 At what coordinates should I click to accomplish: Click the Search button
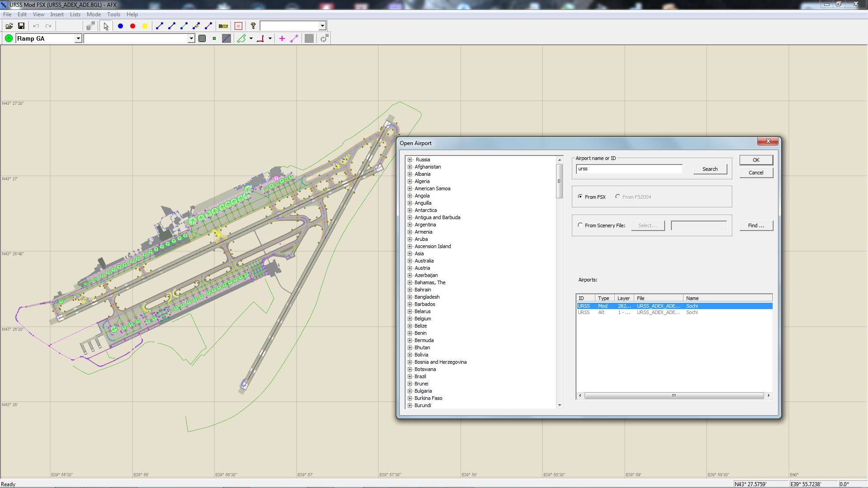pos(710,169)
